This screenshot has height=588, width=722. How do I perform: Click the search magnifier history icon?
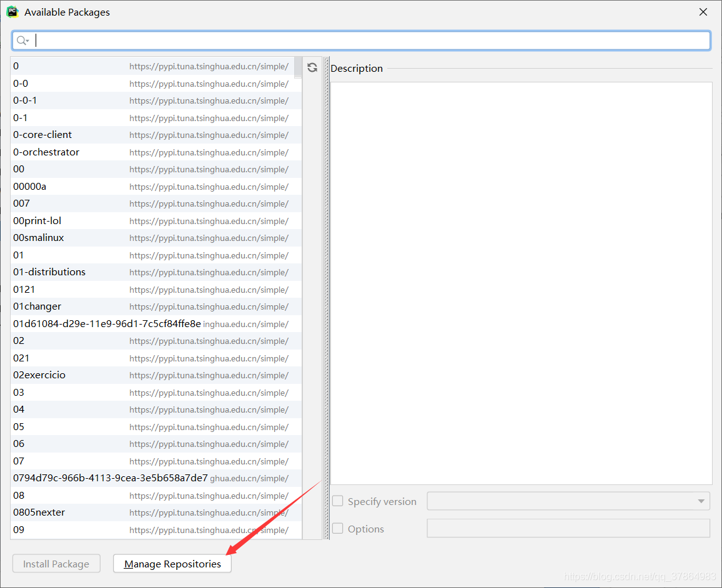coord(22,41)
